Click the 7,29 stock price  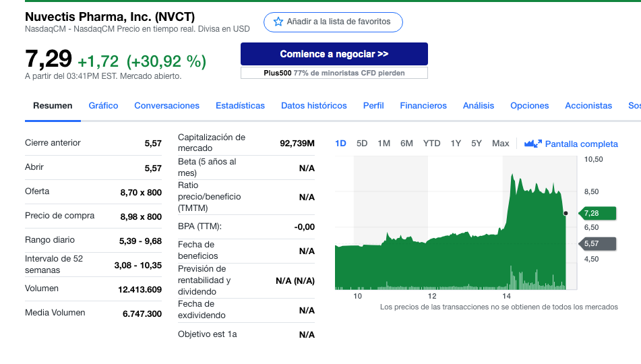click(x=49, y=59)
